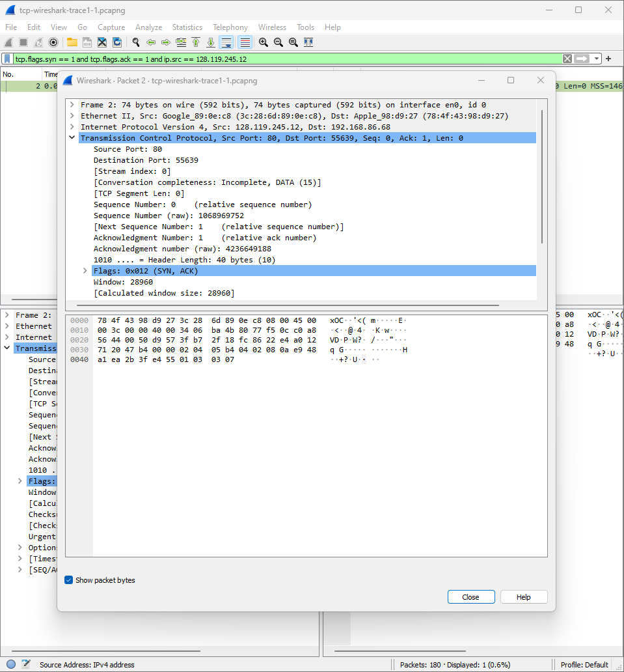This screenshot has height=672, width=624.
Task: Expand [Times row in main window pane
Action: click(x=20, y=559)
